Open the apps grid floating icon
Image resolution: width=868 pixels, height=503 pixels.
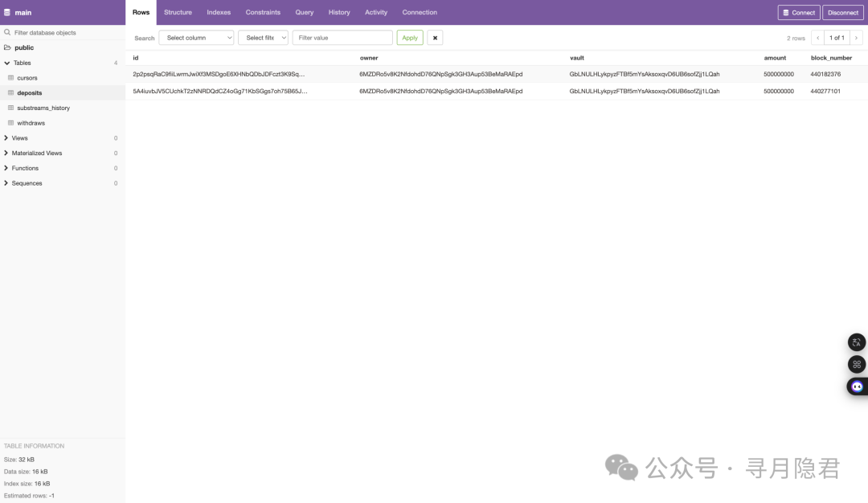pos(857,364)
